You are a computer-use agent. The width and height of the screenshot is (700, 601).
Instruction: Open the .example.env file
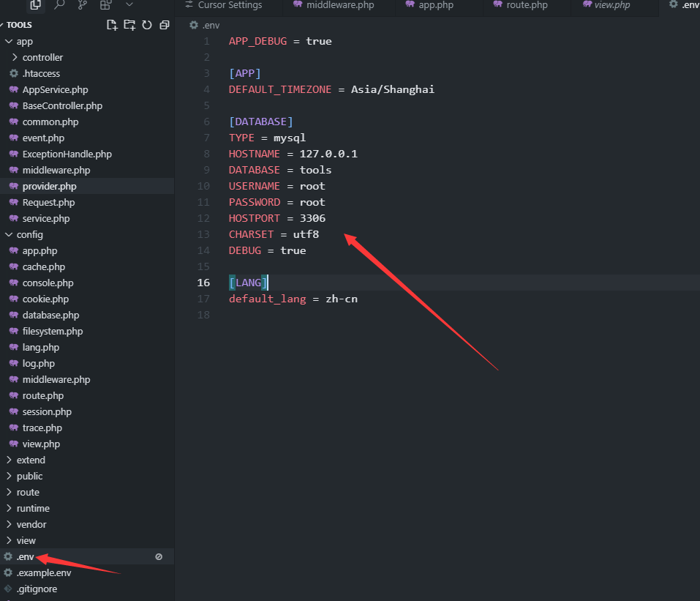coord(44,573)
